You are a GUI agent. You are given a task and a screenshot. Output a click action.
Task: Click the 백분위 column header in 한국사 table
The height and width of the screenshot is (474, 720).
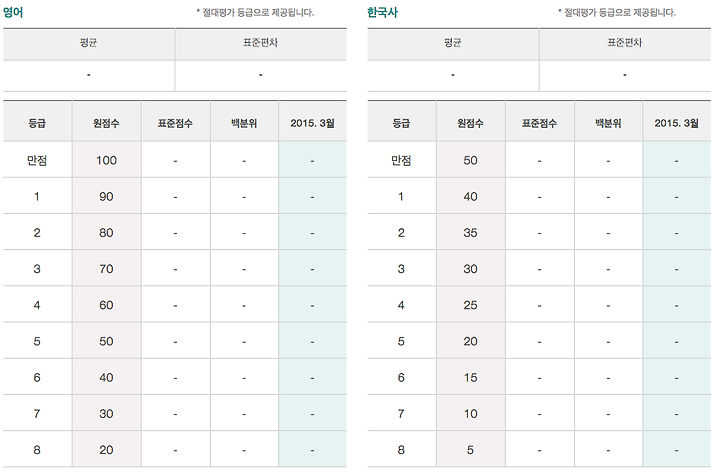608,123
